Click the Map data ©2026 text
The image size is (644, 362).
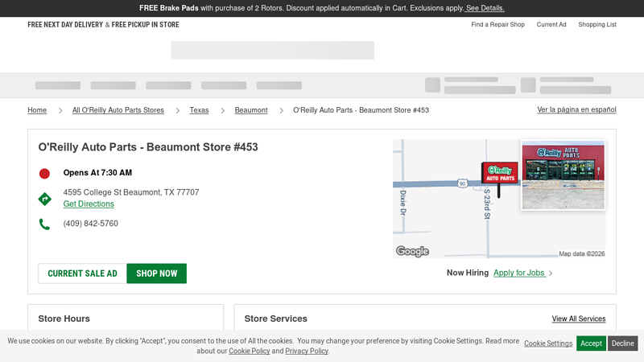[581, 253]
